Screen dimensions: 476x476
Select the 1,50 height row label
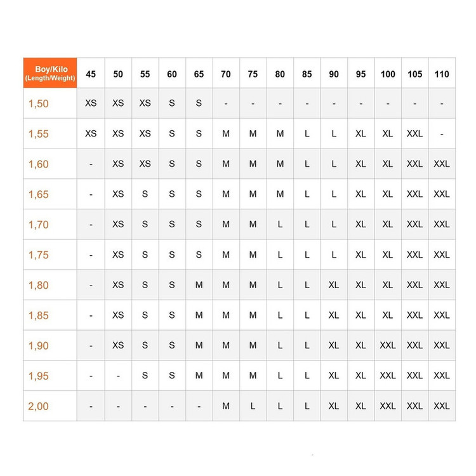[x=39, y=103]
